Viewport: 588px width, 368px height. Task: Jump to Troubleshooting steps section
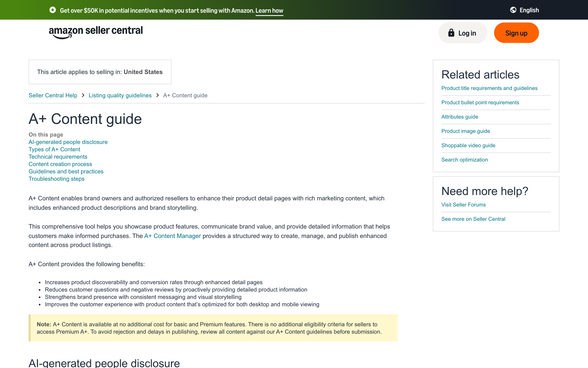57,179
